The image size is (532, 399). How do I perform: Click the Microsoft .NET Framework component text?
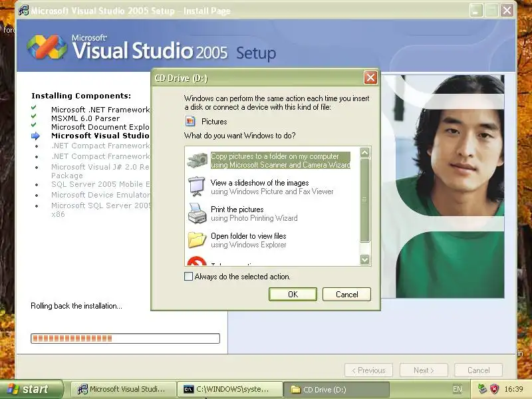coord(100,110)
